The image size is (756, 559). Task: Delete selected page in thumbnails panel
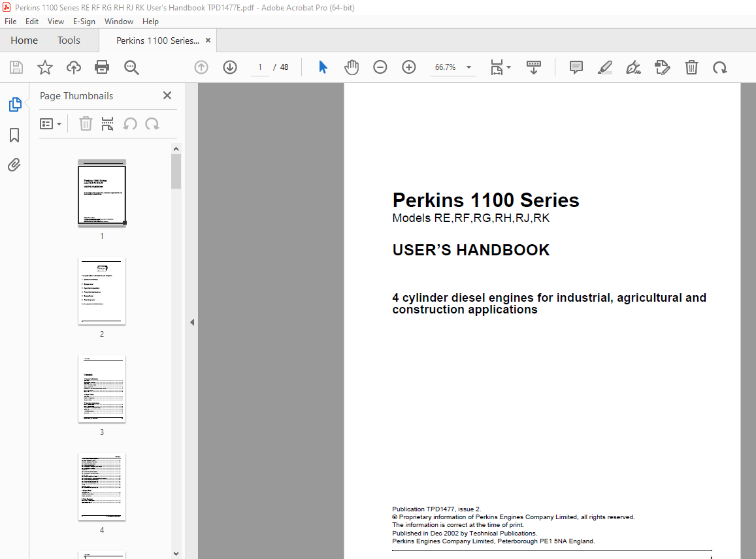click(x=86, y=124)
